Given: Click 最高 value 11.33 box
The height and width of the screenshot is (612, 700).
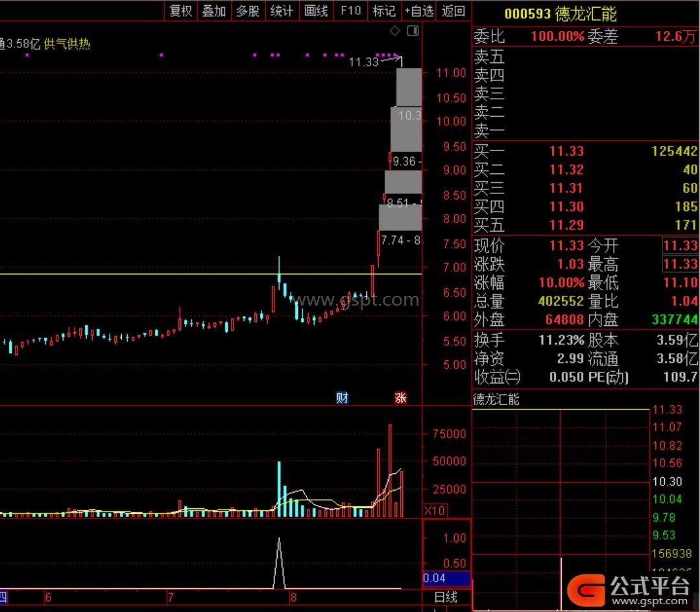Looking at the screenshot, I should [x=681, y=263].
